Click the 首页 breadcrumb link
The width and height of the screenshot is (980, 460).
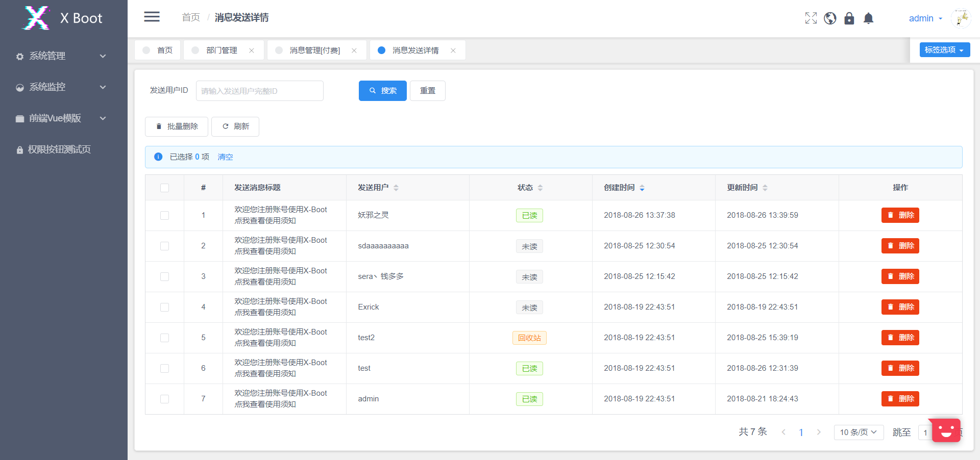(x=191, y=17)
